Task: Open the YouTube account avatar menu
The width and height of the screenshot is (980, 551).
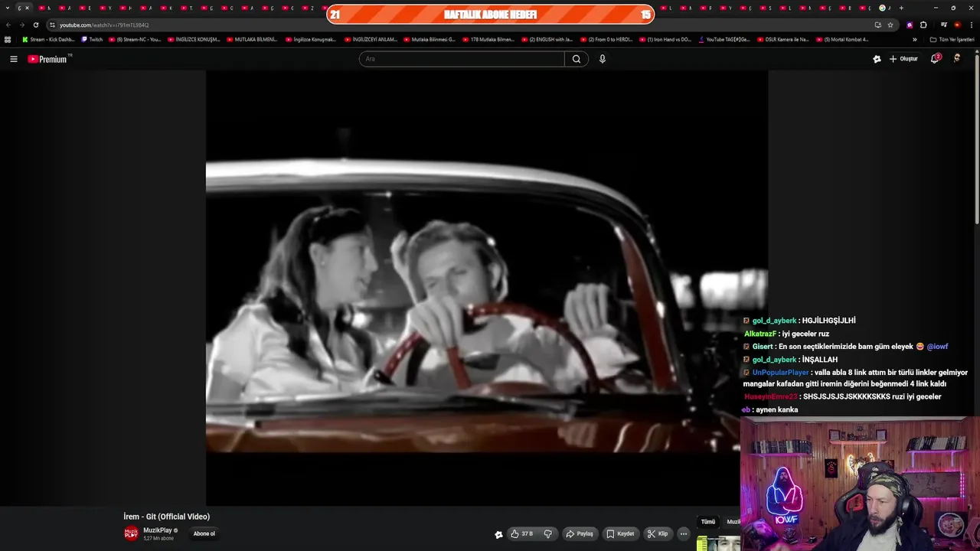Action: [x=957, y=58]
